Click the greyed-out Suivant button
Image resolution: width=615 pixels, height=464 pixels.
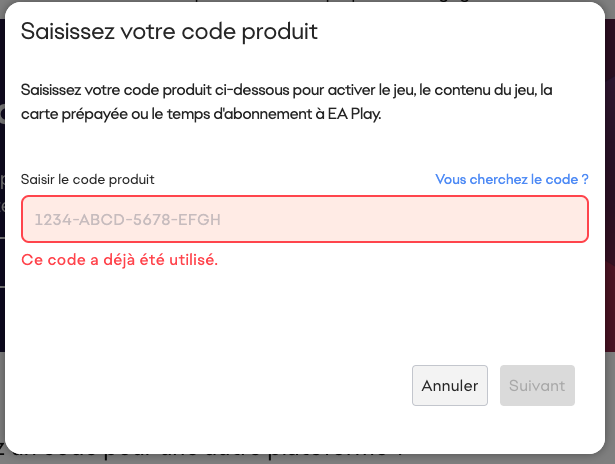click(x=537, y=385)
